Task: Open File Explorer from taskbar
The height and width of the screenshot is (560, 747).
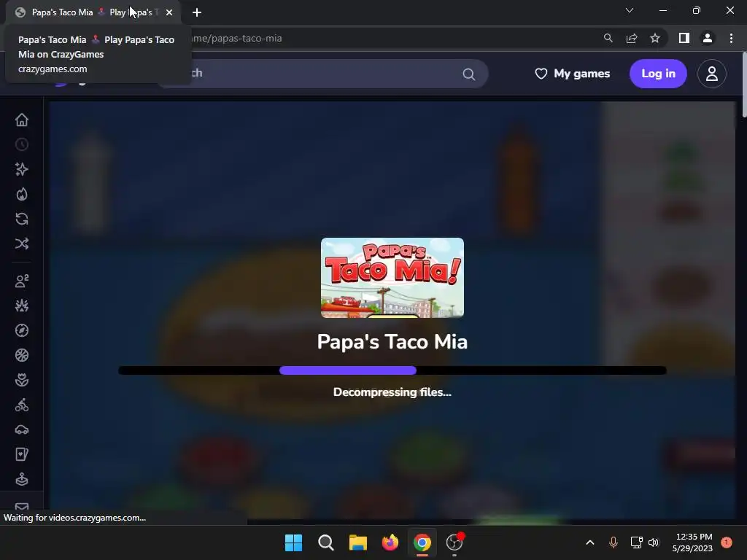Action: 357,542
